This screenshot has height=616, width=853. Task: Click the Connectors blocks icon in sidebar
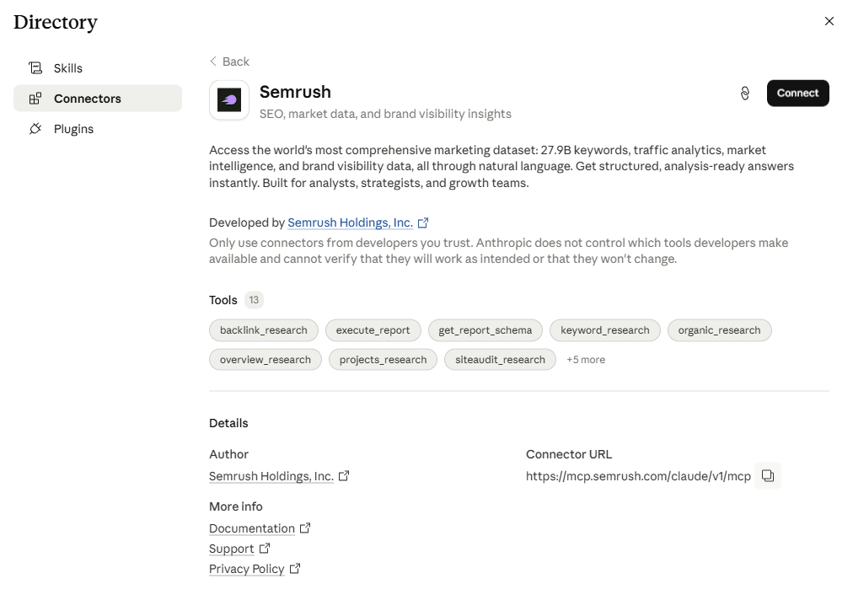point(35,99)
